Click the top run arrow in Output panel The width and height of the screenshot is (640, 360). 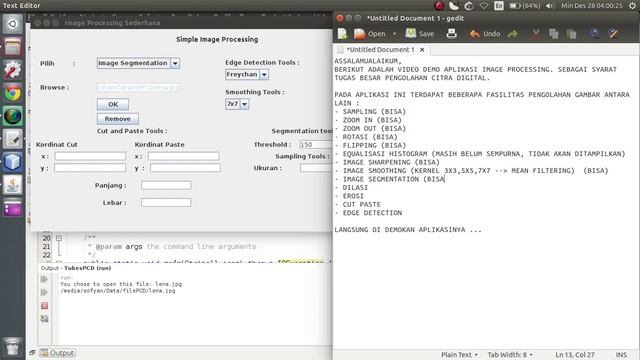44,279
